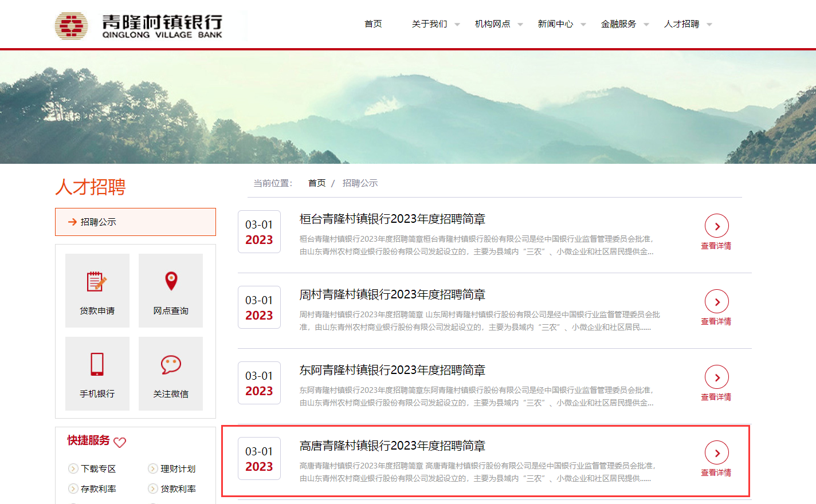Open 高唐青隆村镇银行2023年度招聘简章 title
816x504 pixels.
(x=392, y=446)
